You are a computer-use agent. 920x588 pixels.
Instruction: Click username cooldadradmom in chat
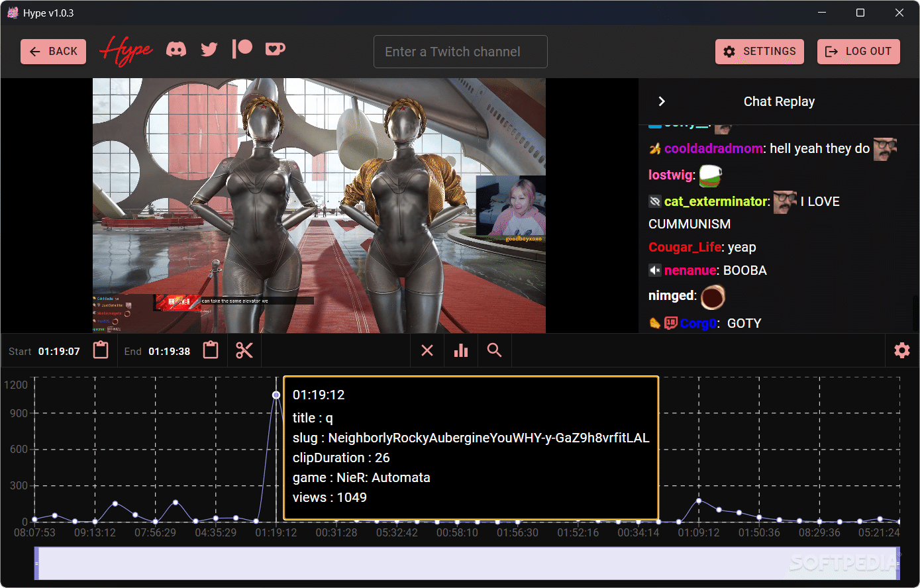[713, 148]
